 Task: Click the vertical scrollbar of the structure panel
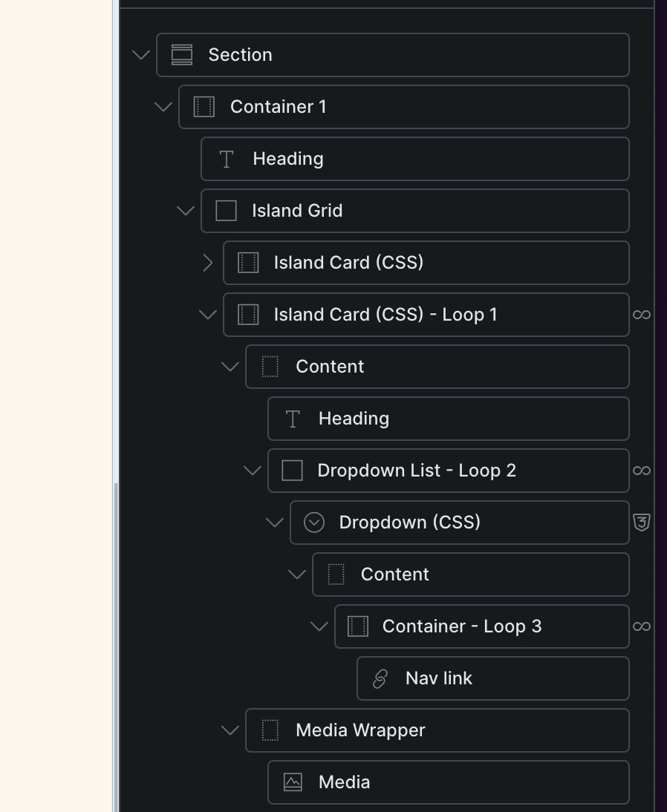click(x=115, y=631)
